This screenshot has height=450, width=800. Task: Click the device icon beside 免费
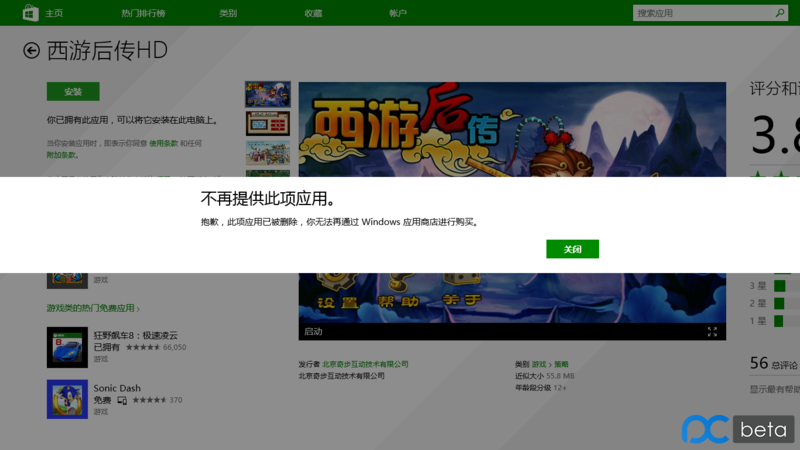click(122, 401)
